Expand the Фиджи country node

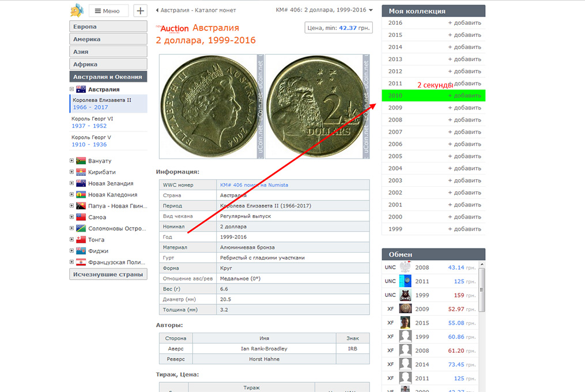click(x=72, y=251)
